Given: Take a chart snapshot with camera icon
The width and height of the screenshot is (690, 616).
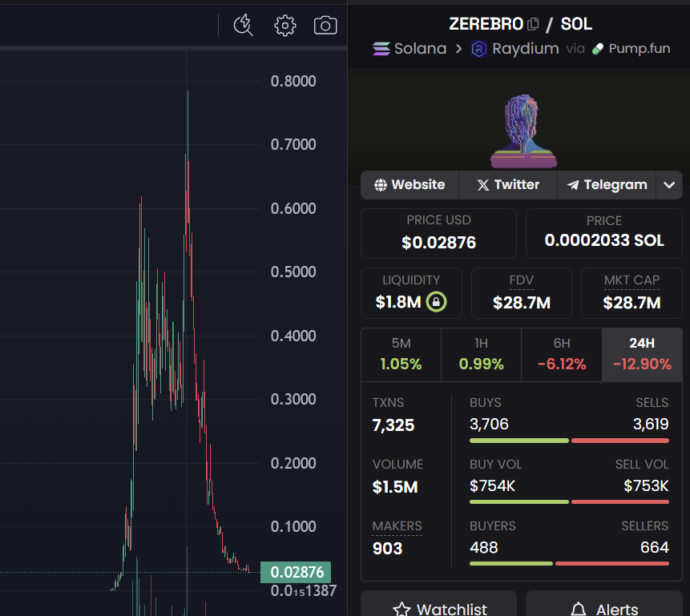Looking at the screenshot, I should pos(325,26).
